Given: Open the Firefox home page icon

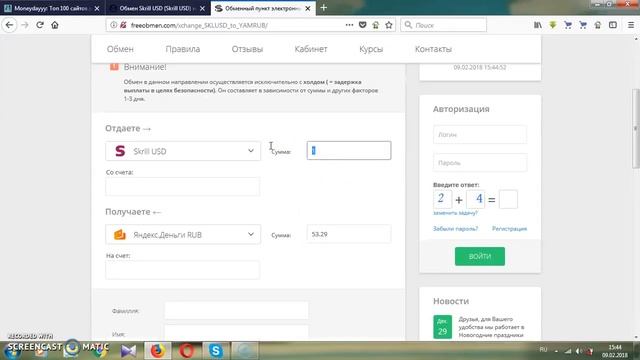Looking at the screenshot, I should (55, 25).
